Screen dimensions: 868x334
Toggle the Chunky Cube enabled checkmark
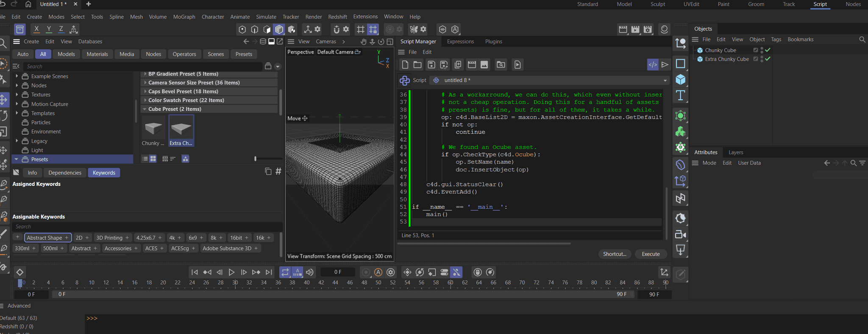(x=768, y=50)
